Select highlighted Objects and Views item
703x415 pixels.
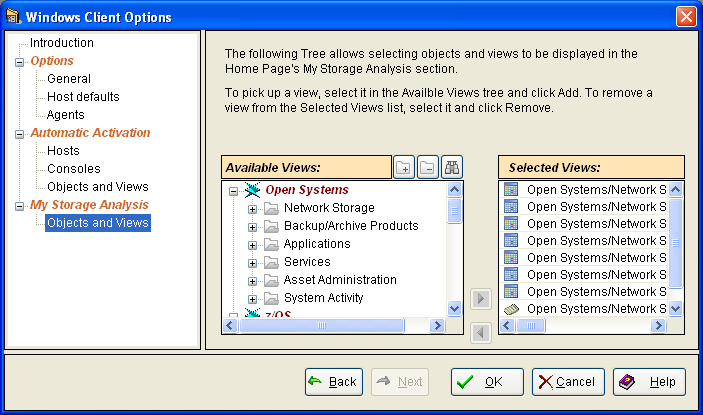[x=98, y=223]
